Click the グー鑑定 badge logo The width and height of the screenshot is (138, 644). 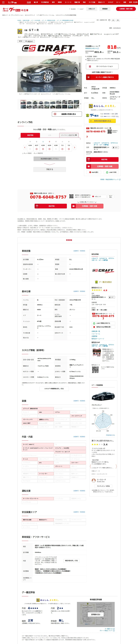click(92, 115)
